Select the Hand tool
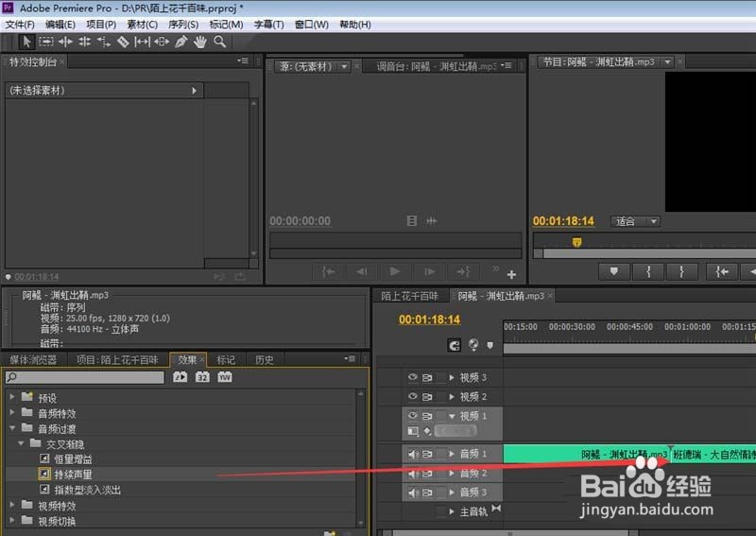The image size is (756, 536). tap(200, 42)
